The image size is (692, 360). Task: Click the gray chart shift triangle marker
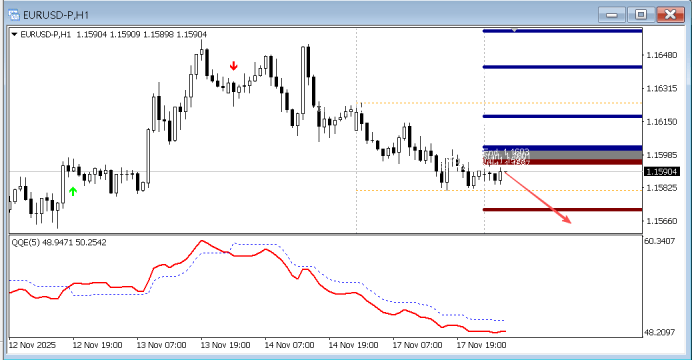click(x=514, y=30)
